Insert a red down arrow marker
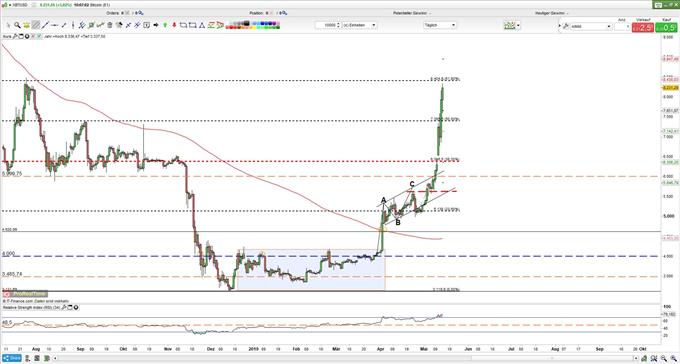The width and height of the screenshot is (680, 364). click(174, 25)
